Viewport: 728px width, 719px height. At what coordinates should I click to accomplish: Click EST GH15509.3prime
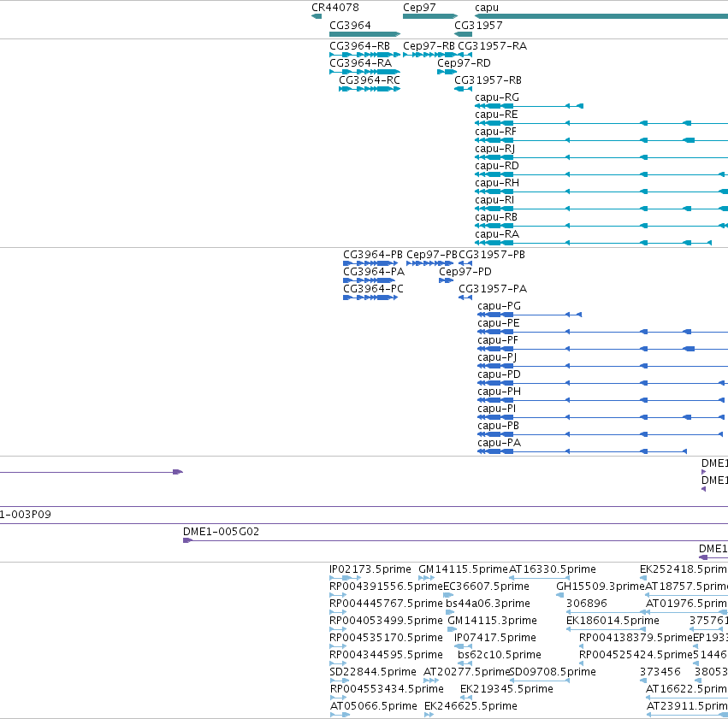[601, 586]
